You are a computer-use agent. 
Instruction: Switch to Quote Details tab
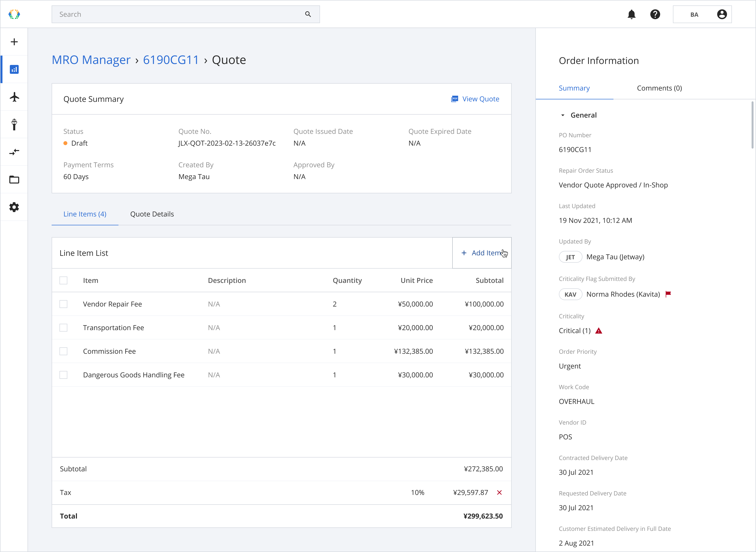coord(152,214)
